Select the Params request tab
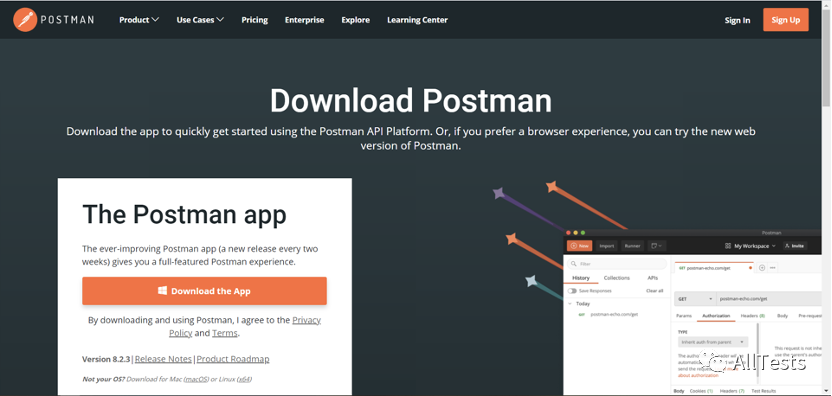 (684, 316)
